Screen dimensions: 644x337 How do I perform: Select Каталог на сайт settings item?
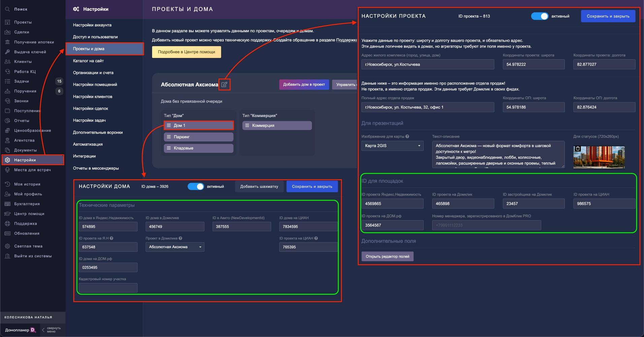click(88, 61)
